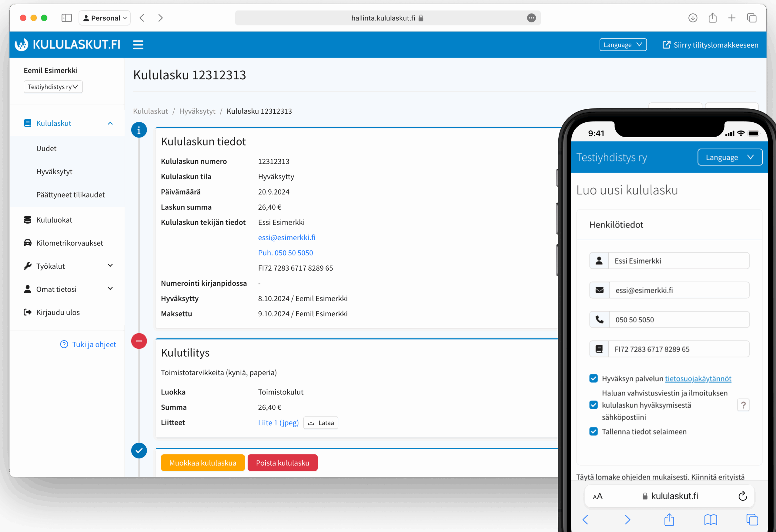
Task: Tap the share icon in phone Safari toolbar
Action: click(669, 519)
